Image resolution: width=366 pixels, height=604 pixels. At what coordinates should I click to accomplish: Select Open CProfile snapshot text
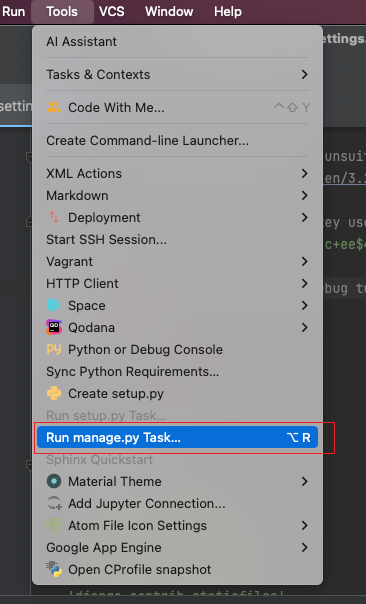coord(139,569)
